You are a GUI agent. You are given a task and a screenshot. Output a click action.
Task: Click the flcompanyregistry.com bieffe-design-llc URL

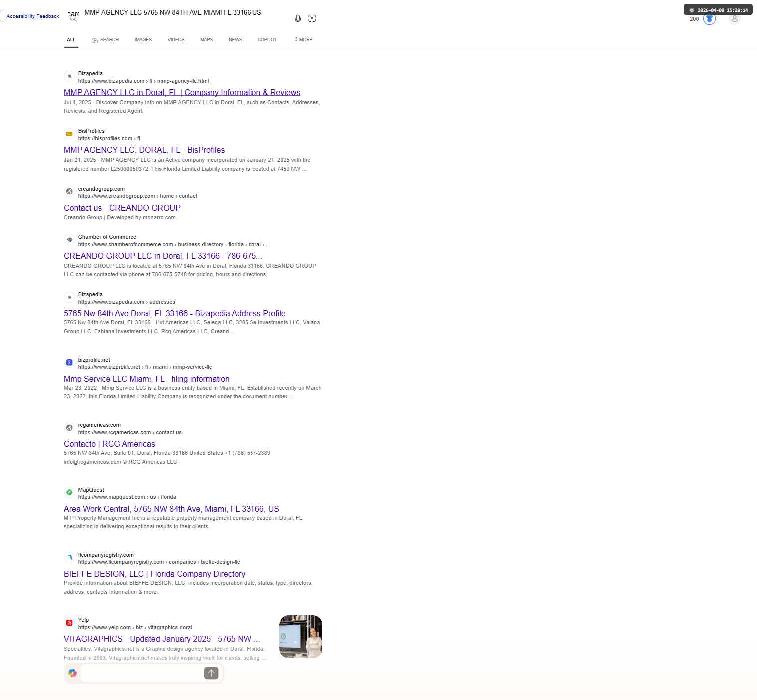tap(159, 562)
